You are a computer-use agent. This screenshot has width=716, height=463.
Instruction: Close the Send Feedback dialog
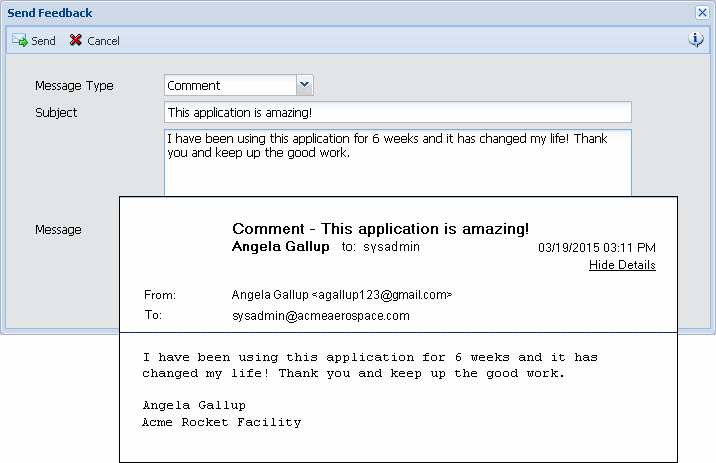pos(702,13)
